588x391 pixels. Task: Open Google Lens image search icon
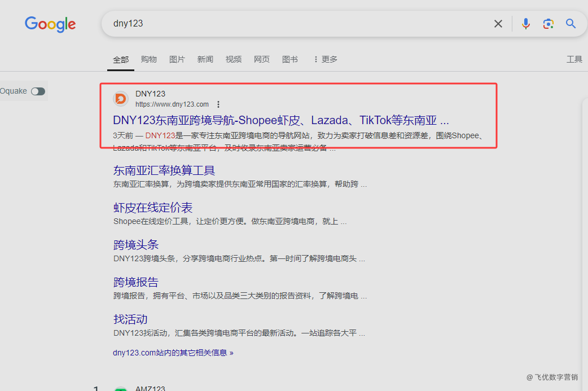pos(548,24)
